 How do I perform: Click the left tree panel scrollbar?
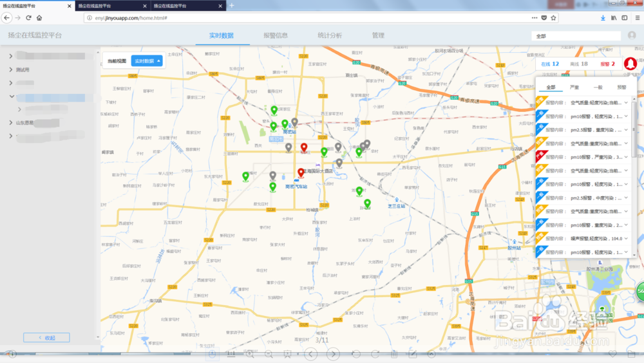(98, 195)
